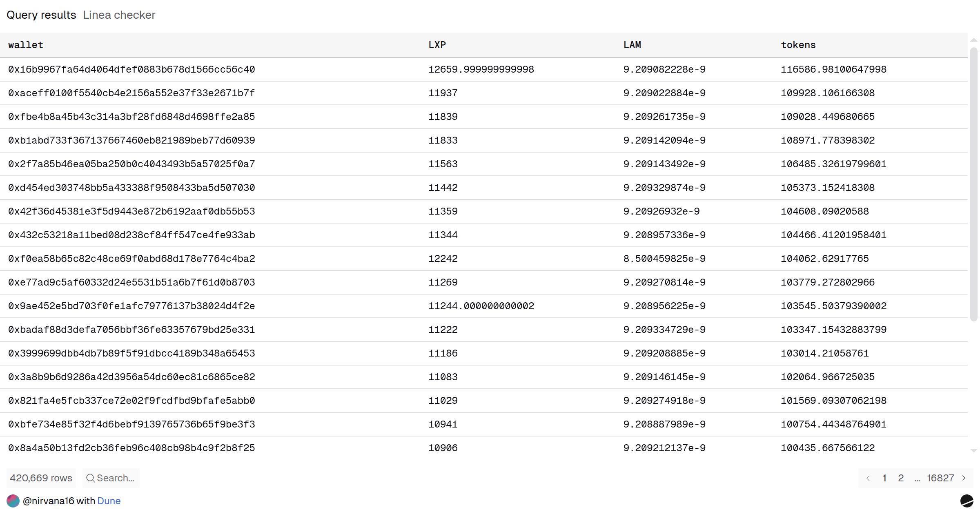Click previous page arrow
Viewport: 980px width, 514px height.
(868, 478)
